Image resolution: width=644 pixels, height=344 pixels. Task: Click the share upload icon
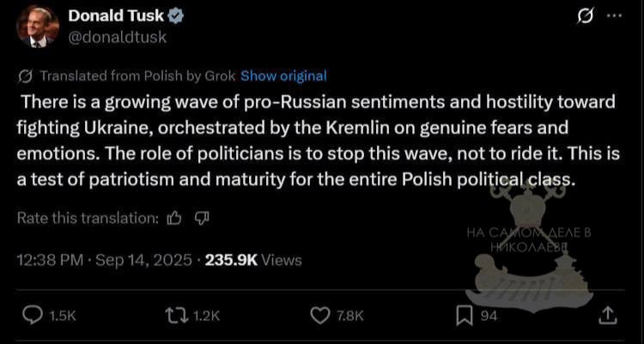609,316
